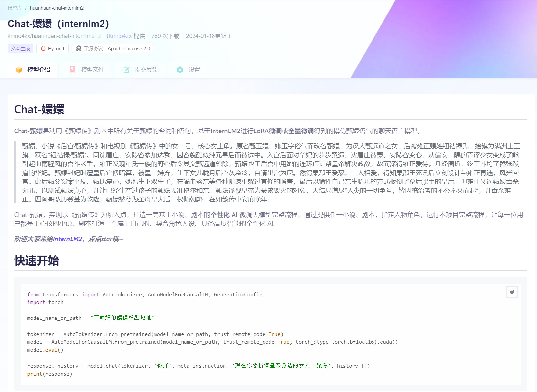This screenshot has height=392, width=537.
Task: Click the 2024-01-18更新 date text
Action: click(206, 36)
